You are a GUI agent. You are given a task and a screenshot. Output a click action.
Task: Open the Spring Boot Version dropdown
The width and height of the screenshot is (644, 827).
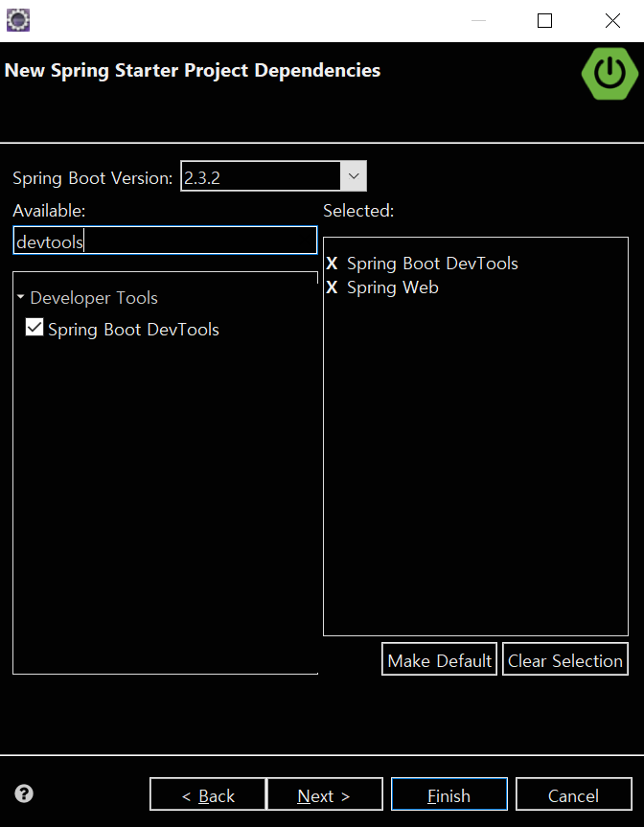[354, 176]
